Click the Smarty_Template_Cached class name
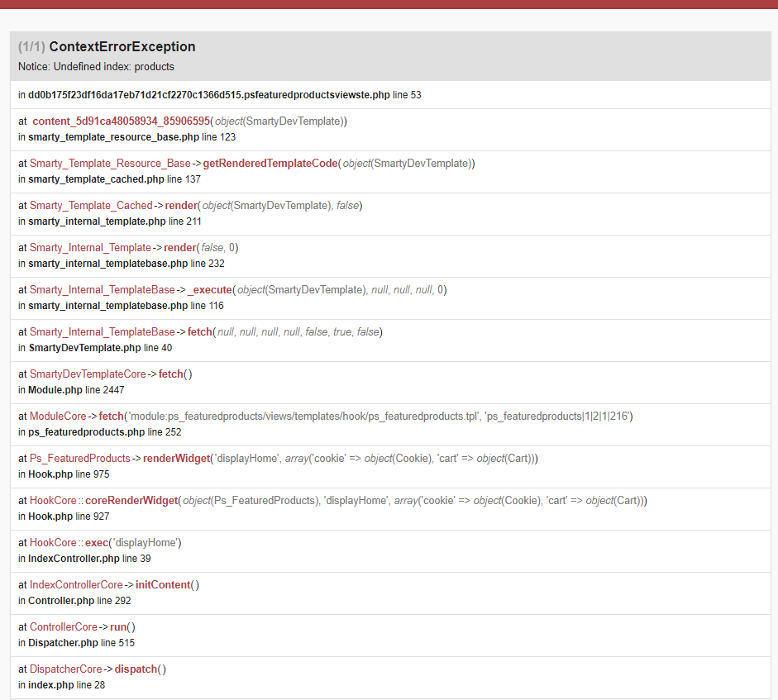 click(91, 206)
